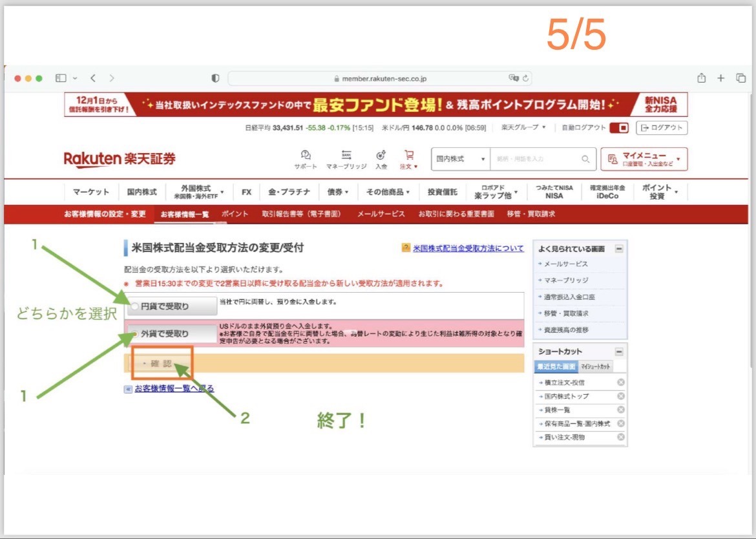Viewport: 756px width, 539px height.
Task: Open the iDeCo 確定拠出年金 menu
Action: (607, 192)
